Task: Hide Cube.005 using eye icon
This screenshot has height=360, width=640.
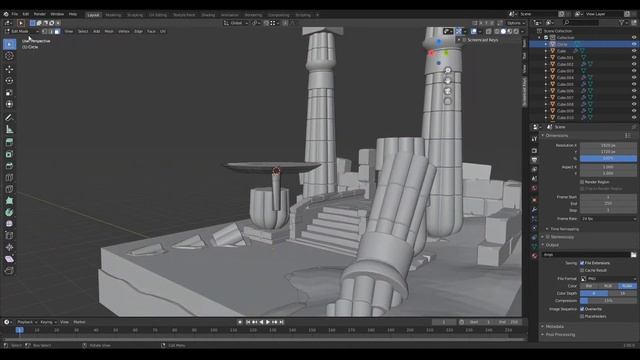Action: click(634, 84)
